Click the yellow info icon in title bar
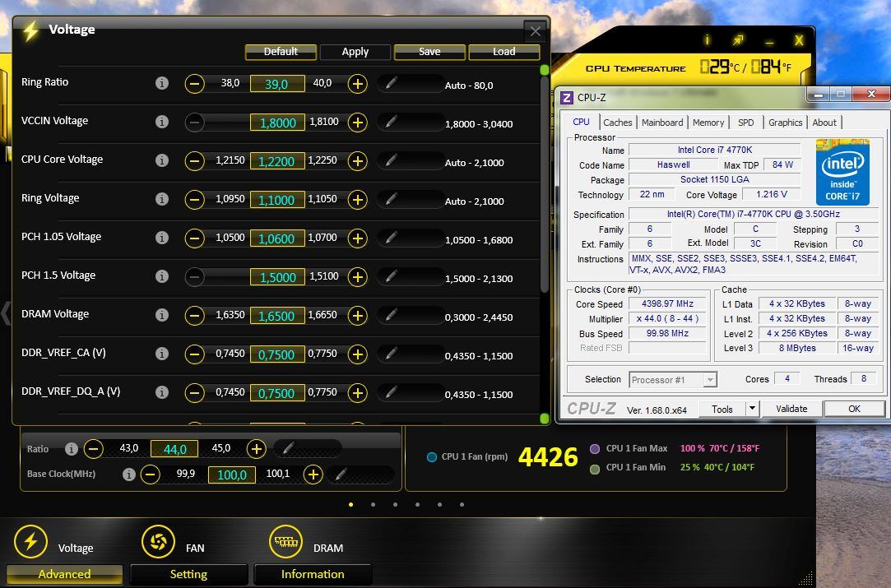This screenshot has height=588, width=891. [x=707, y=39]
